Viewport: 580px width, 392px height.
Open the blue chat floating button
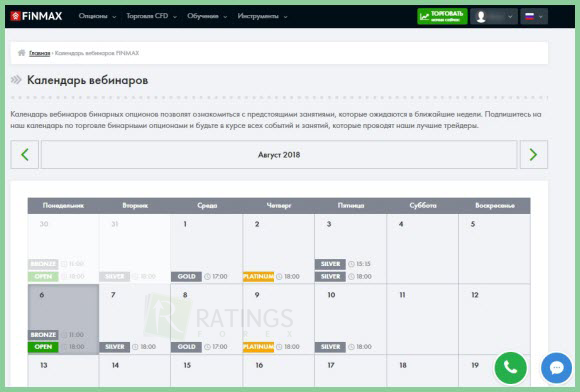tap(556, 368)
